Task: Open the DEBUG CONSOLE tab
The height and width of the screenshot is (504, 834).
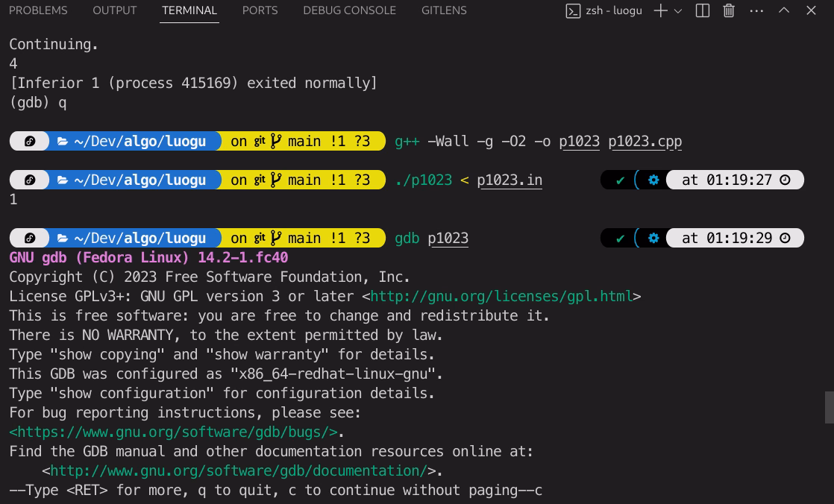Action: [349, 10]
